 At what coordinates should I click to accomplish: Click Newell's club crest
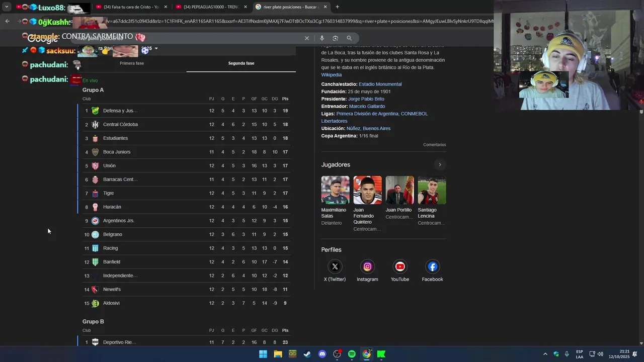tap(95, 290)
